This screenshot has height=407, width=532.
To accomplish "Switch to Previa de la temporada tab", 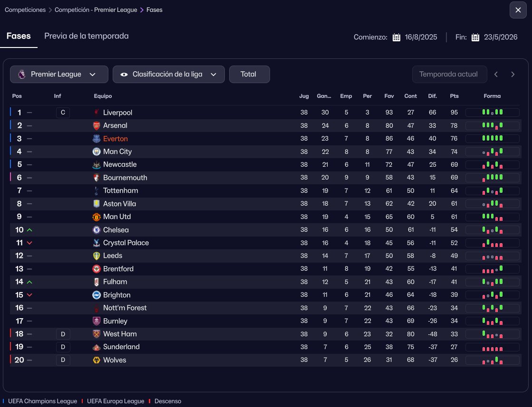I will pos(86,36).
